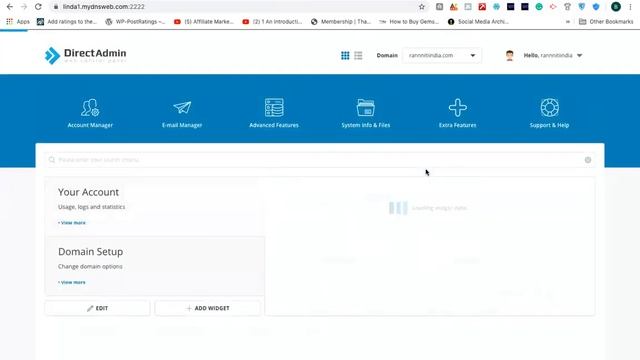Click the browser address bar URL

(x=104, y=7)
